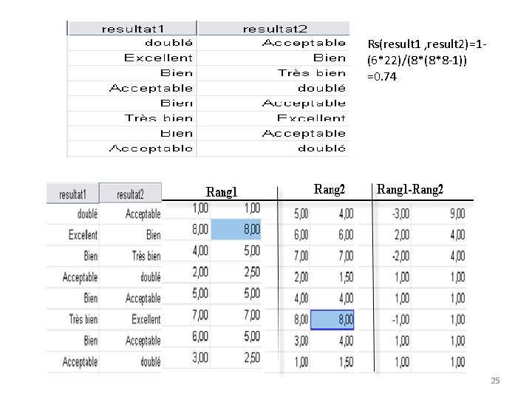This screenshot has height=399, width=532.
Task: Click 7,00 in Rang1's first column
Action: pos(200,315)
